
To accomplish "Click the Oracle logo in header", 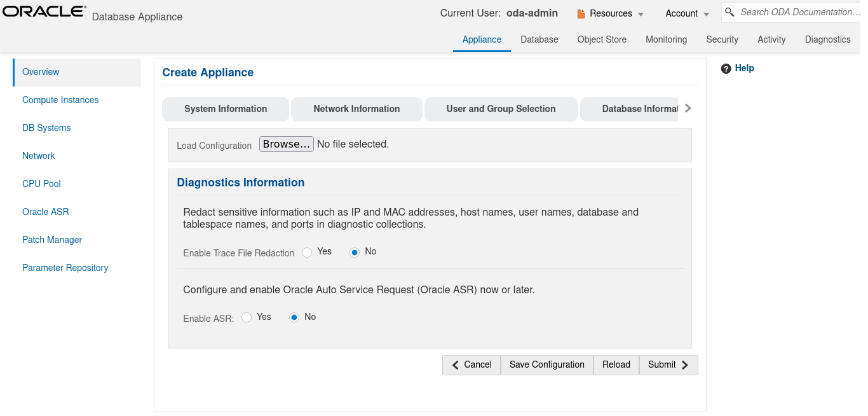I will [x=44, y=11].
